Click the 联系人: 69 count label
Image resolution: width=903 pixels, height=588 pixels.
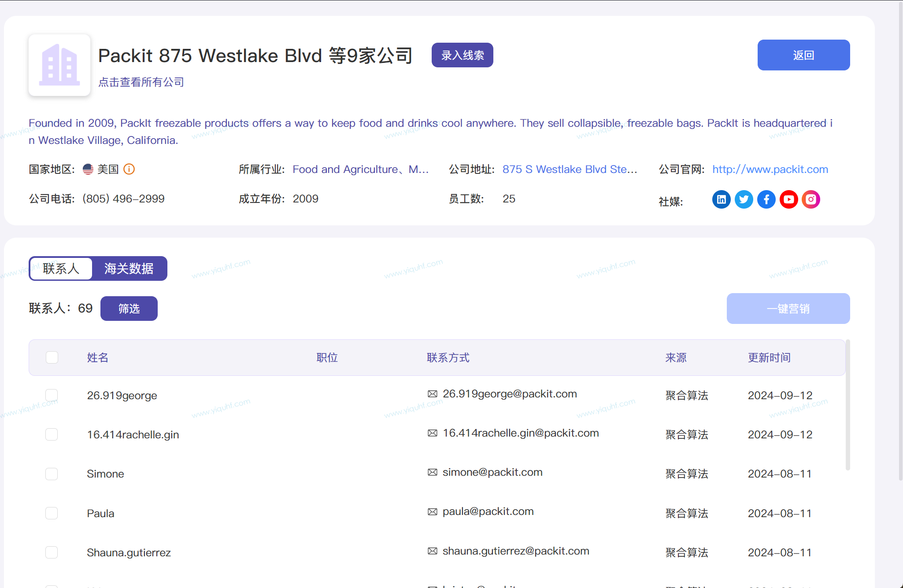pyautogui.click(x=61, y=308)
